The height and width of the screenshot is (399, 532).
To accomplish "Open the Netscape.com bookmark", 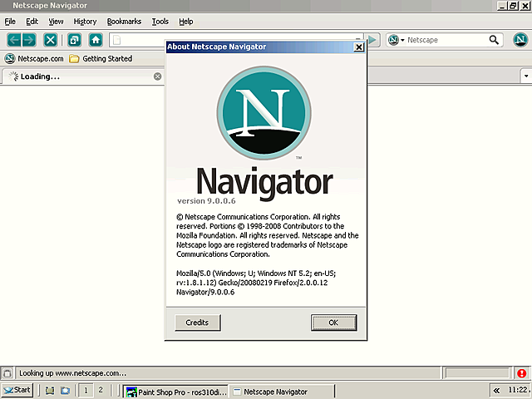I will [x=34, y=59].
